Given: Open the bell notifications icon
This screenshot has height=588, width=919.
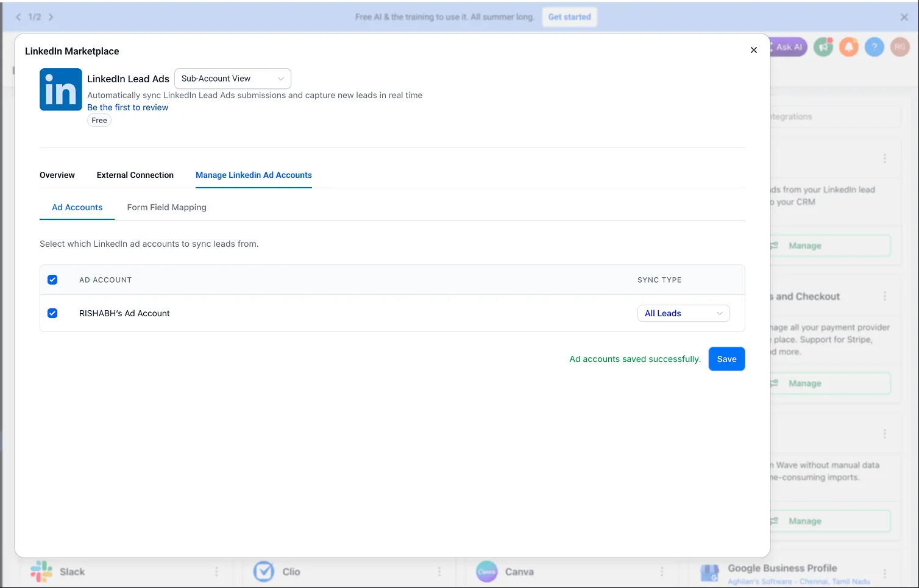Looking at the screenshot, I should click(x=849, y=47).
